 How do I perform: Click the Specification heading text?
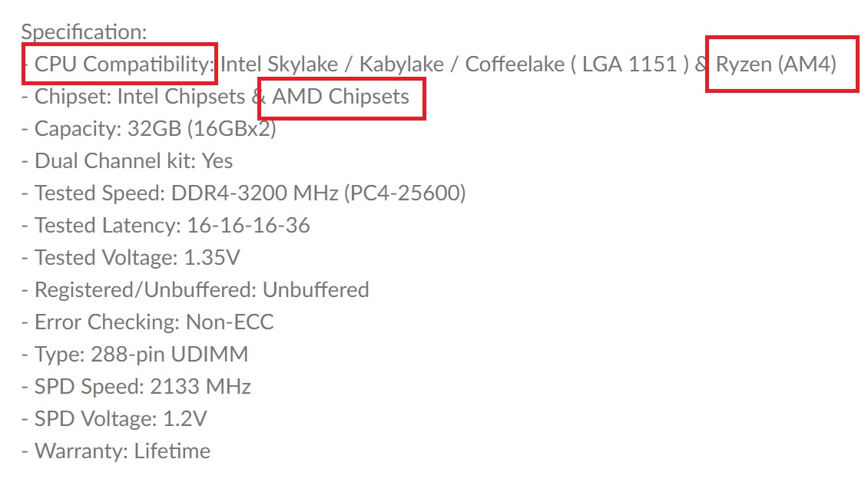click(x=84, y=32)
